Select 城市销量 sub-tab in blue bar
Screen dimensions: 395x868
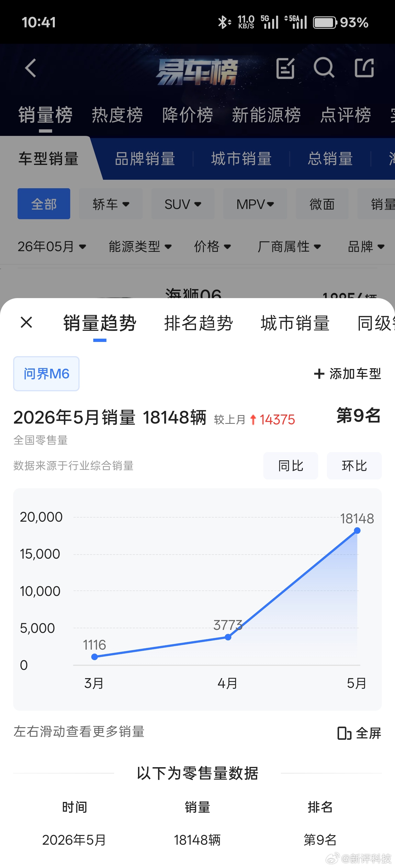[241, 159]
